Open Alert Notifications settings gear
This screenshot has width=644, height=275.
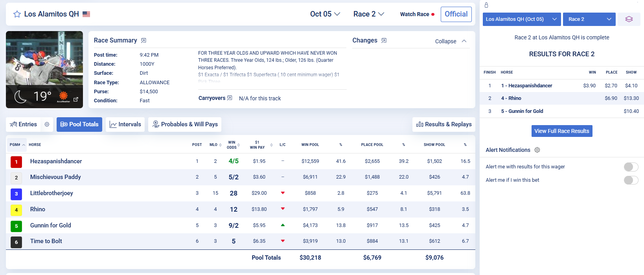(x=537, y=150)
